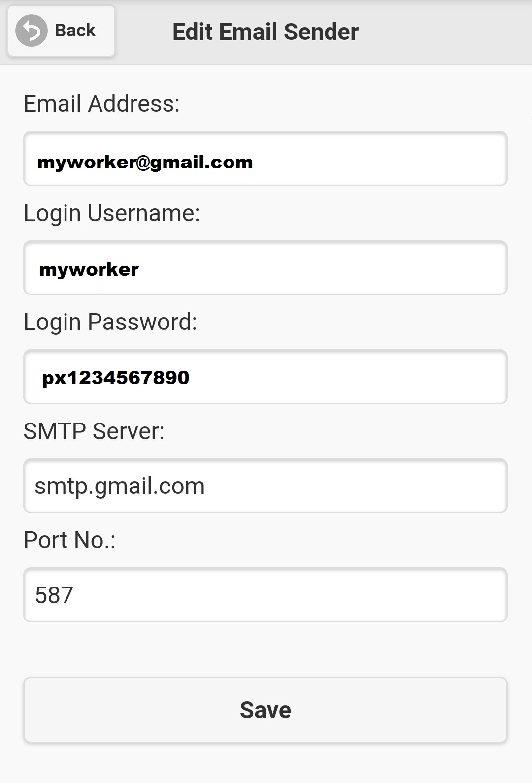532x783 pixels.
Task: Click the Edit Email Sender title
Action: tap(265, 32)
